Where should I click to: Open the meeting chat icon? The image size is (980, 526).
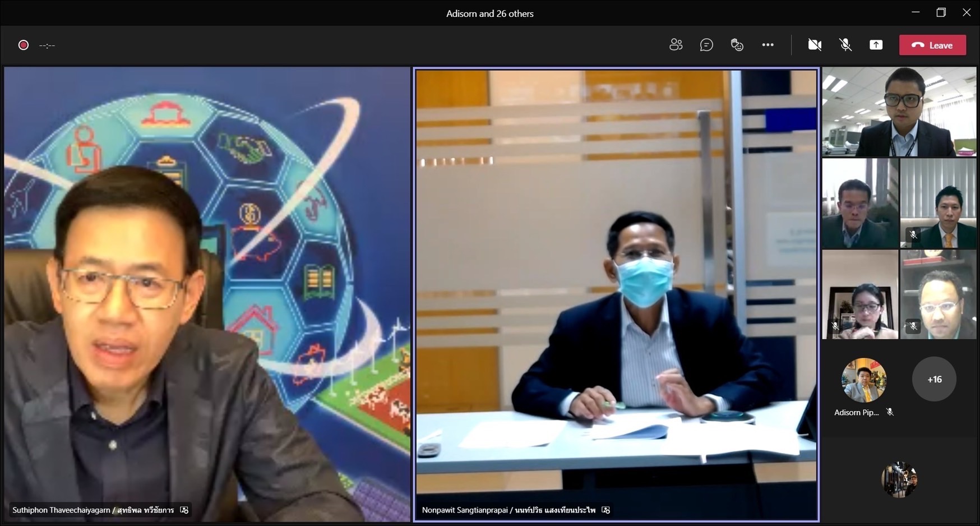[706, 45]
